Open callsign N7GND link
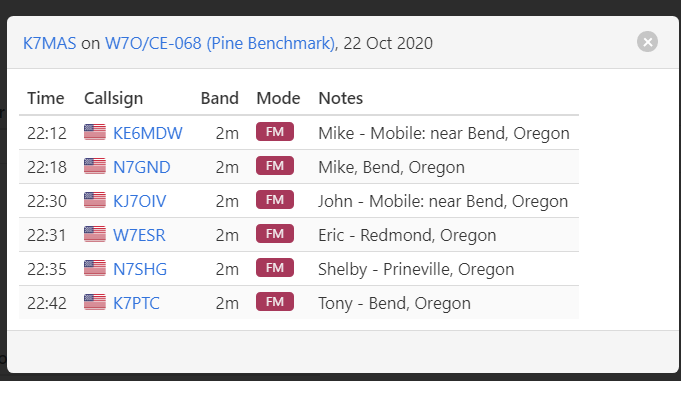This screenshot has width=684, height=394. click(x=141, y=167)
